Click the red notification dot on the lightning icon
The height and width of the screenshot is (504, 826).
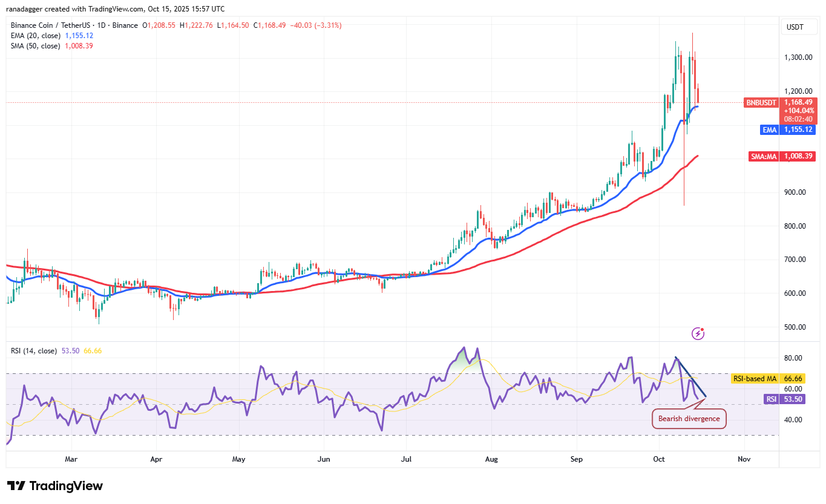tap(703, 329)
